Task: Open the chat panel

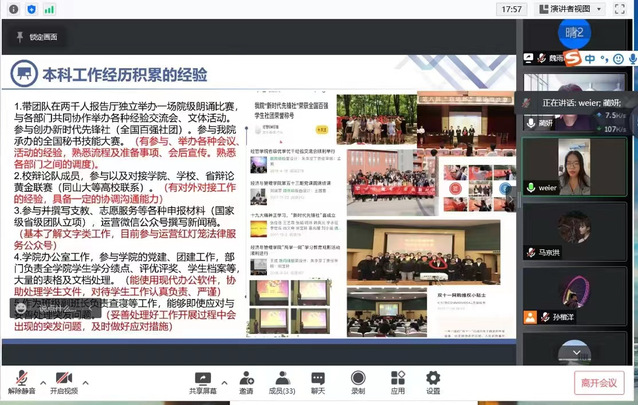Action: pos(318,379)
